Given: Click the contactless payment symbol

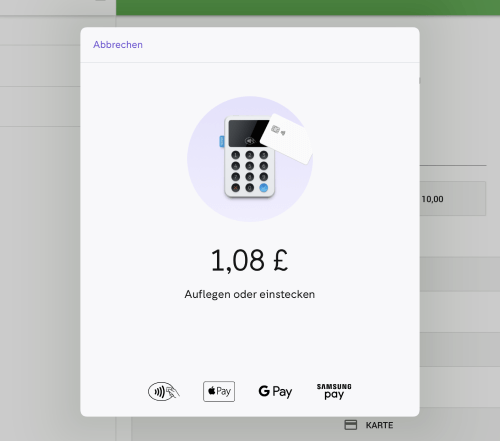Looking at the screenshot, I should point(164,391).
